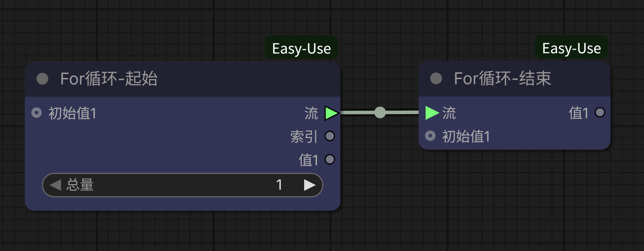644x251 pixels.
Task: Select the For循环-起始 node title
Action: (x=109, y=79)
